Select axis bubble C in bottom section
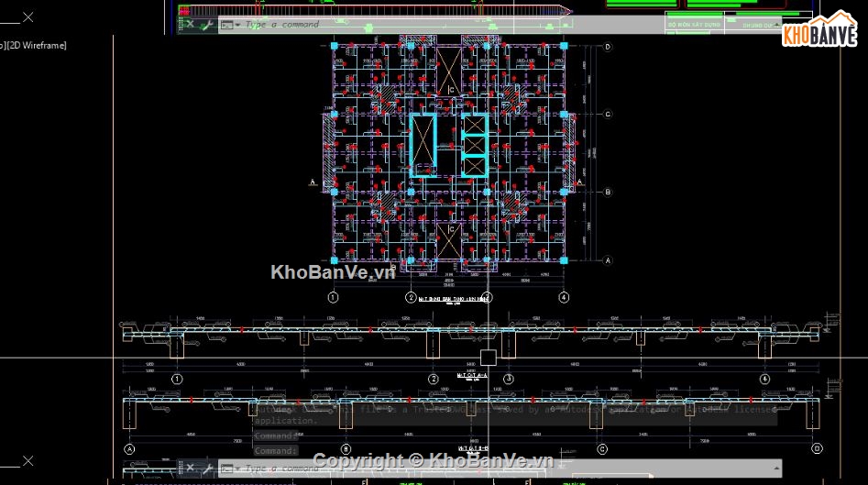This screenshot has width=868, height=485. tap(601, 449)
